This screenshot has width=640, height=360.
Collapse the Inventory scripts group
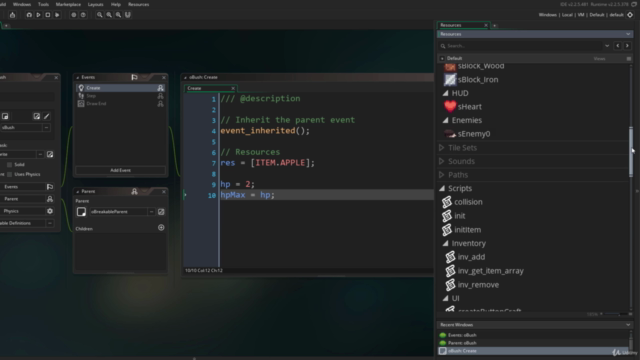click(445, 243)
